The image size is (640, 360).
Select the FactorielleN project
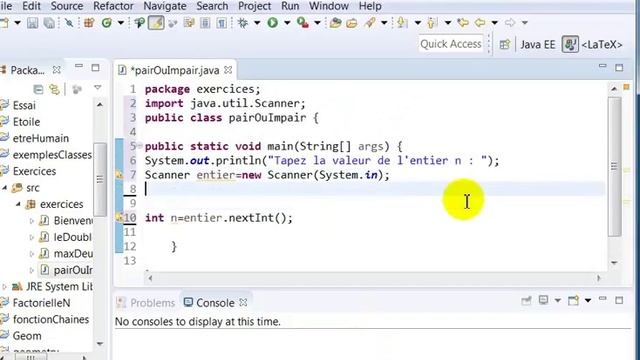click(x=41, y=303)
